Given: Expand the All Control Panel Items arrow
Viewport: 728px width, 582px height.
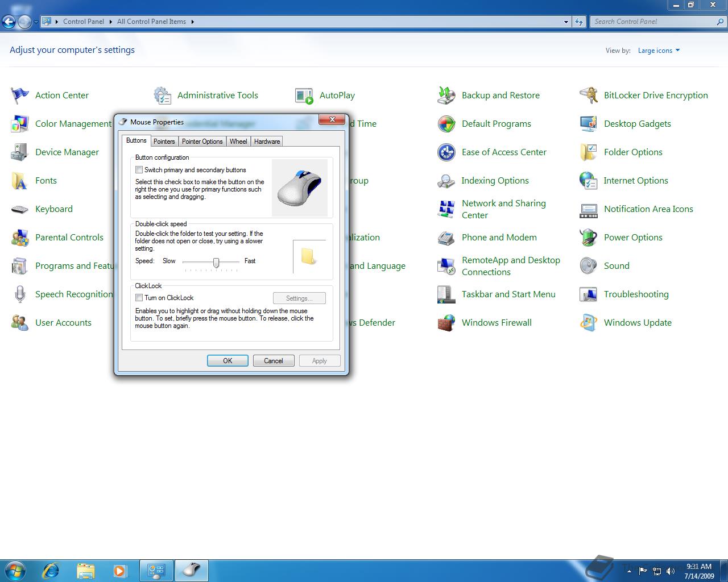Looking at the screenshot, I should [192, 22].
